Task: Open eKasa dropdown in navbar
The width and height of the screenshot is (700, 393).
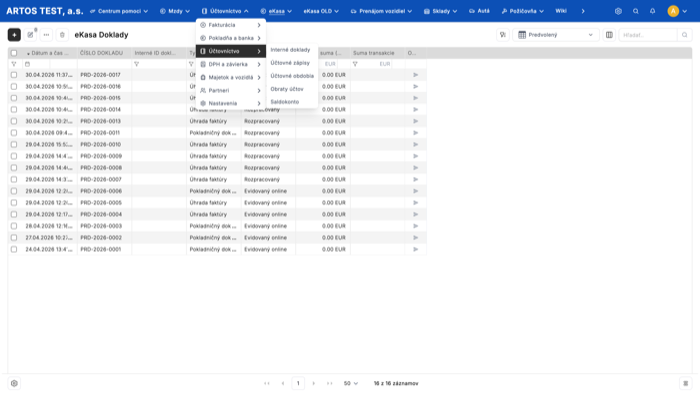Action: [x=276, y=11]
